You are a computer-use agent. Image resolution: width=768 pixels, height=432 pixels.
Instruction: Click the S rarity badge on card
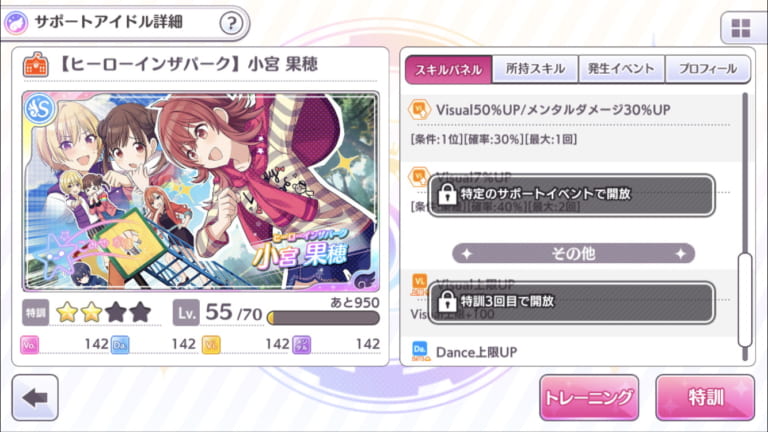click(x=40, y=110)
